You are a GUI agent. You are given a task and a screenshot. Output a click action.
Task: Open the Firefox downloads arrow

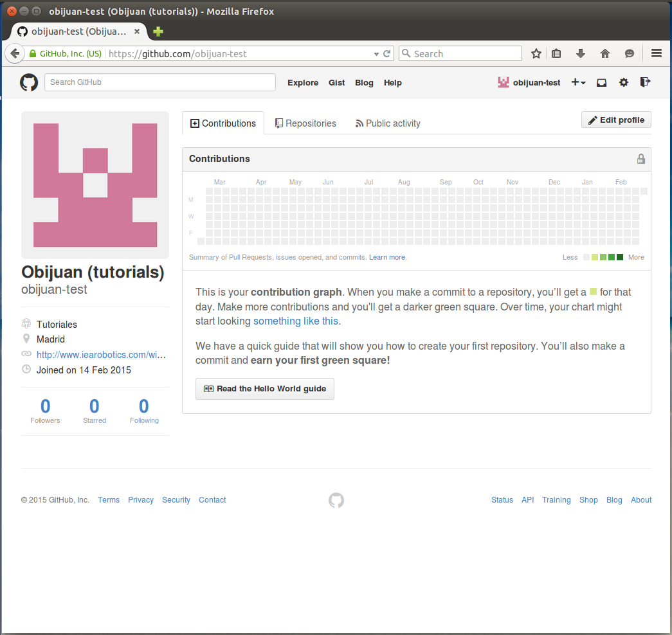pyautogui.click(x=580, y=54)
